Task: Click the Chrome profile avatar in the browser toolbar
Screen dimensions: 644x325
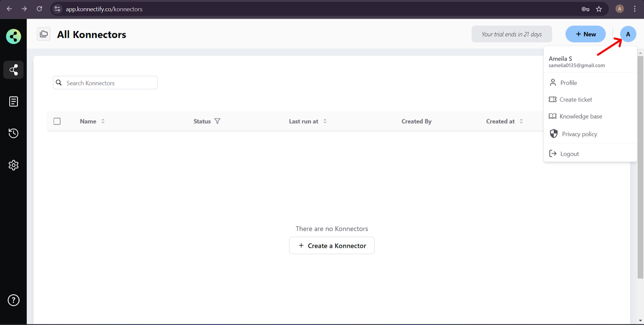Action: 619,9
